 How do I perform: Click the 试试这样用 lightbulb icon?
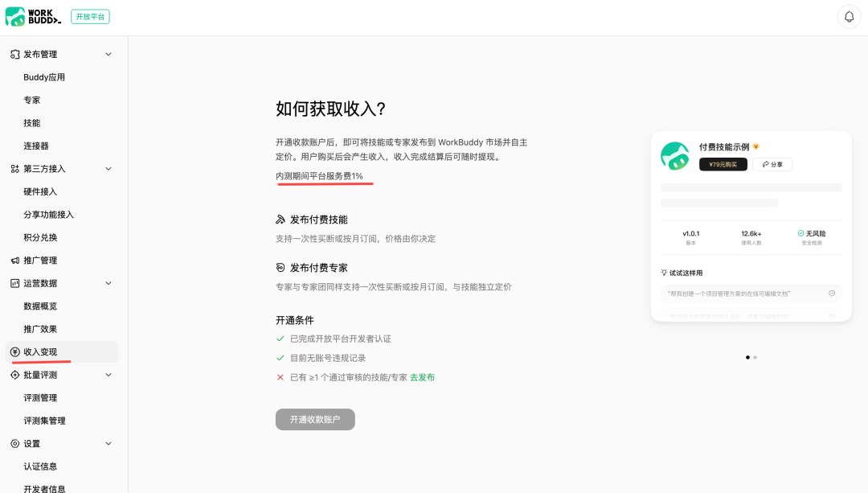coord(664,273)
